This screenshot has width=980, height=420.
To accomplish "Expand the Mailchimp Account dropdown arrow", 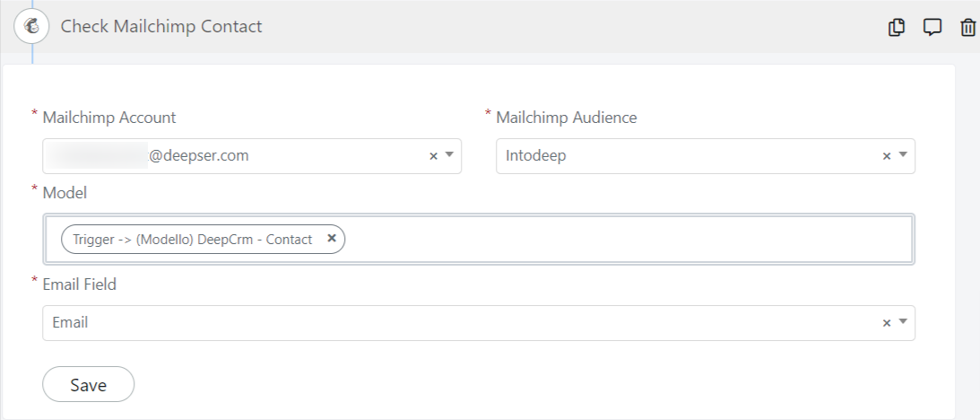I will 448,155.
